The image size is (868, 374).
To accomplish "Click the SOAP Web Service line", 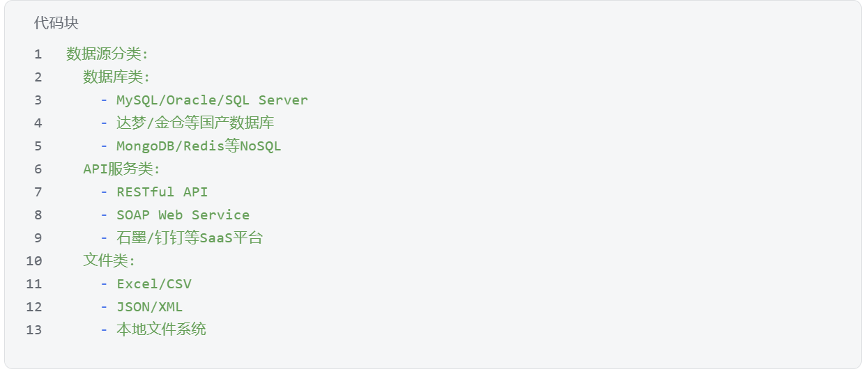I will point(183,215).
